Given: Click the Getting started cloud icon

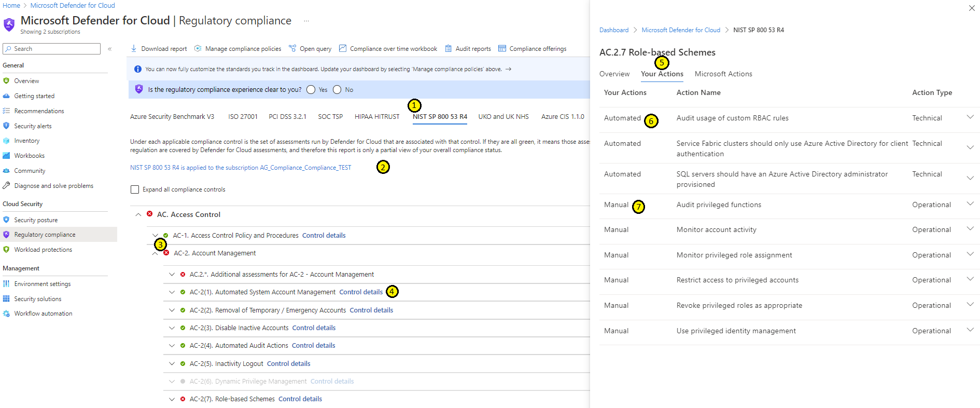Looking at the screenshot, I should click(6, 96).
